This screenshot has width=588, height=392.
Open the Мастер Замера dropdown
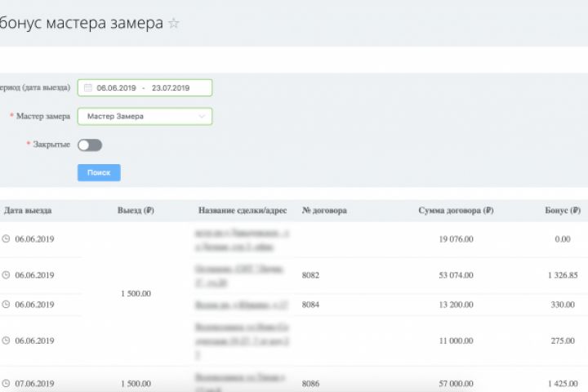[144, 117]
